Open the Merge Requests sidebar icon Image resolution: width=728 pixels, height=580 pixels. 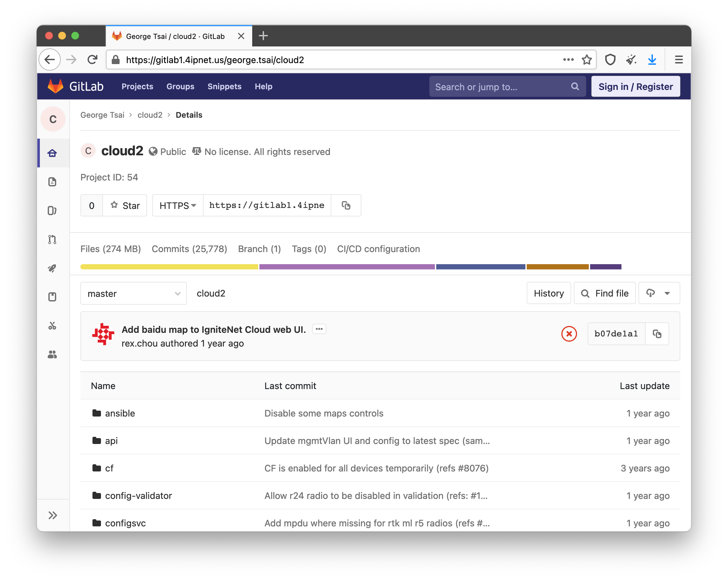[52, 239]
